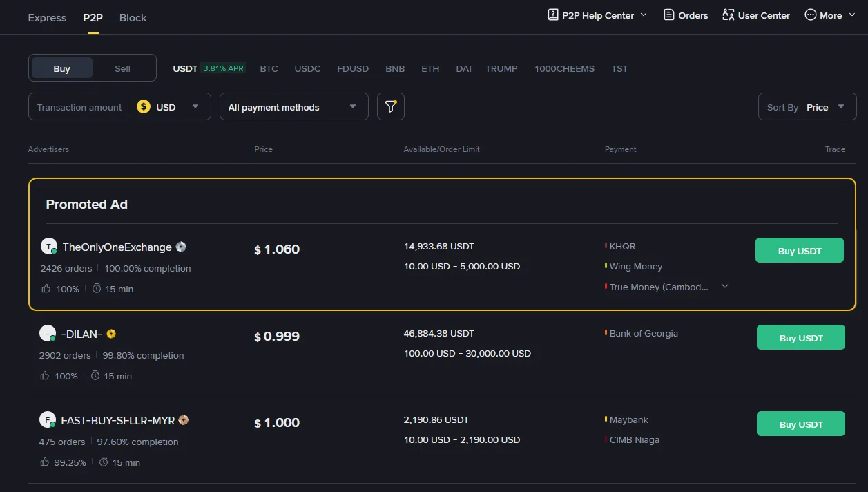Select the Buy option
This screenshot has height=492, width=868.
[x=61, y=68]
